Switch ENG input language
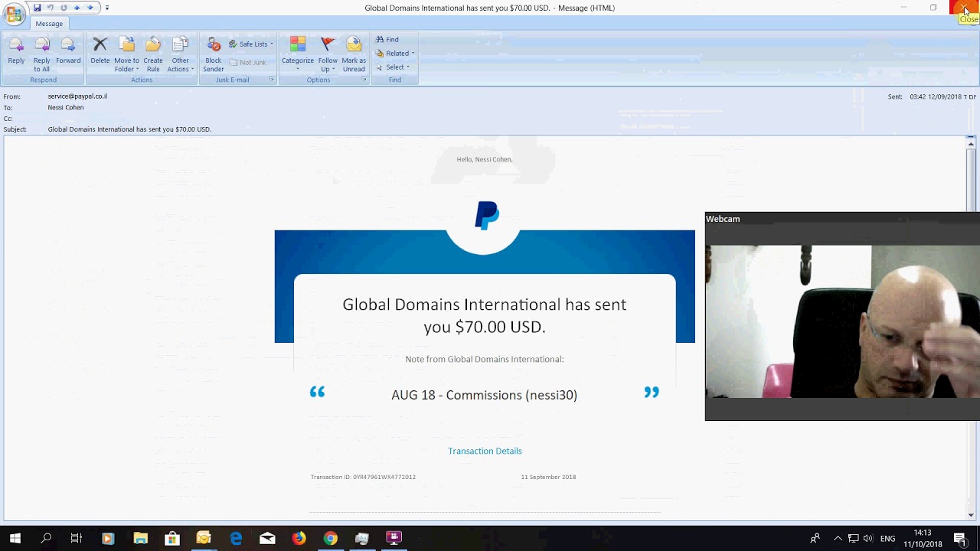This screenshot has height=551, width=980. click(x=887, y=539)
